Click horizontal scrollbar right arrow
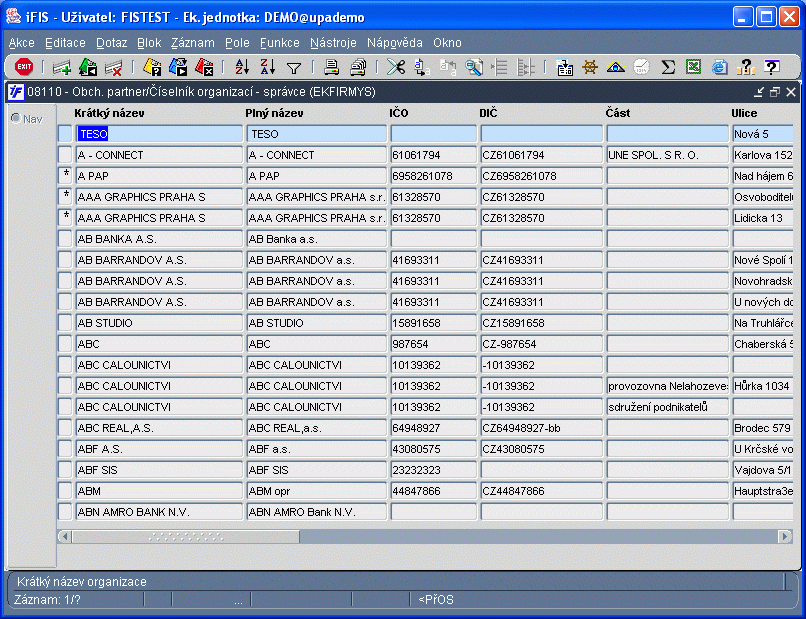806x619 pixels. (x=785, y=536)
